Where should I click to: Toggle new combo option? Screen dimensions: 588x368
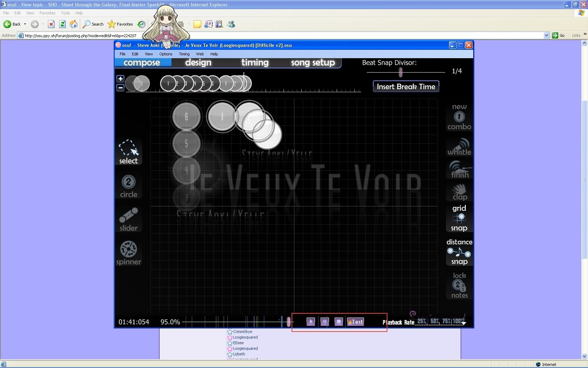(459, 117)
